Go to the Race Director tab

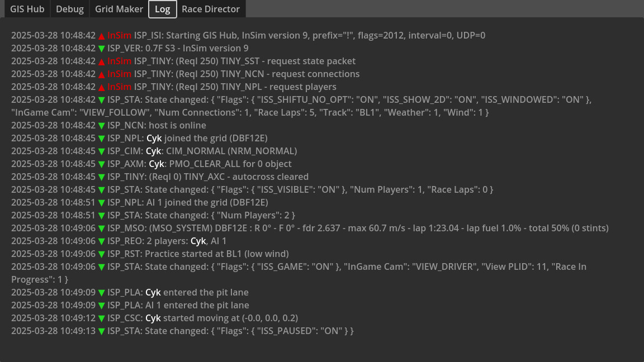coord(211,9)
